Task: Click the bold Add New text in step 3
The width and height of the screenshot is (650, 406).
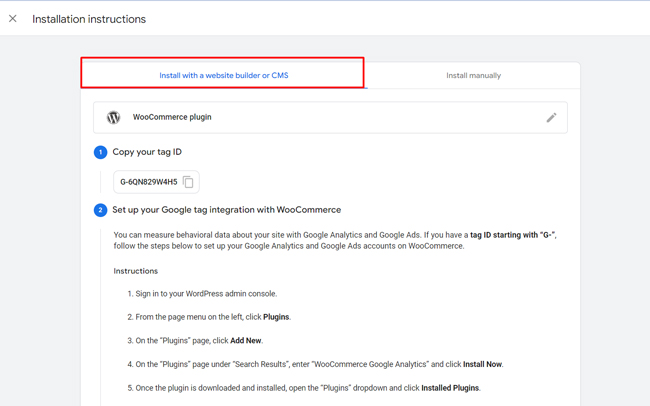Action: point(246,340)
